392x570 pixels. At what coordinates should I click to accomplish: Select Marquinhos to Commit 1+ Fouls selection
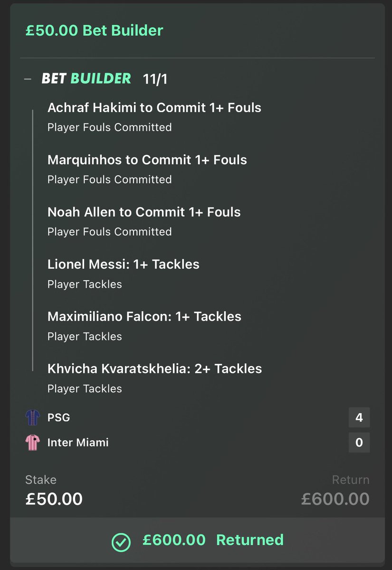point(147,160)
